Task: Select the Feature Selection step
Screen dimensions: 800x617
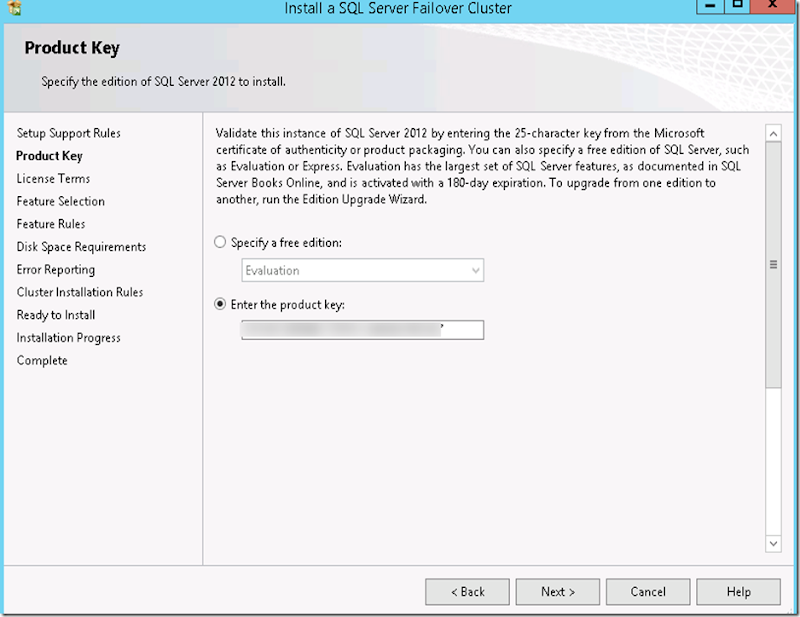Action: pyautogui.click(x=60, y=201)
